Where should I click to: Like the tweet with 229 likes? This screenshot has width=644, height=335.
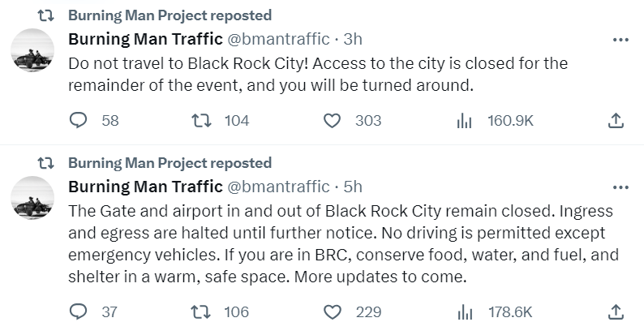coord(332,312)
